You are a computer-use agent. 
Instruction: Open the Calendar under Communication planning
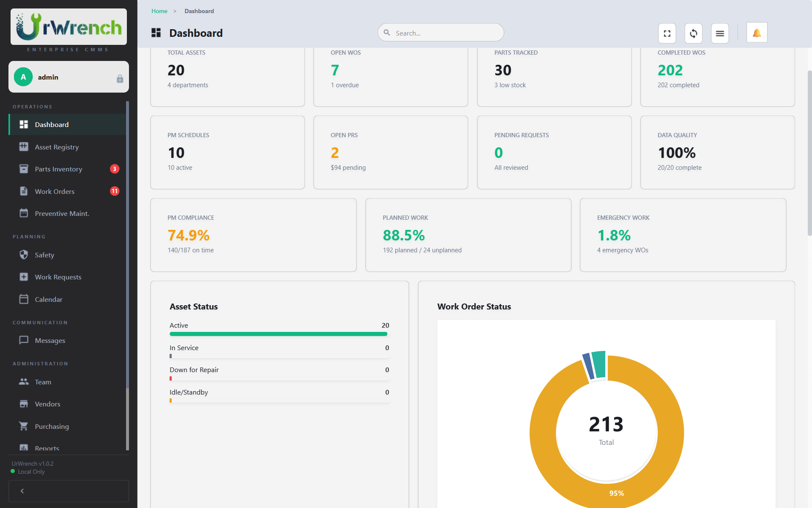[49, 299]
